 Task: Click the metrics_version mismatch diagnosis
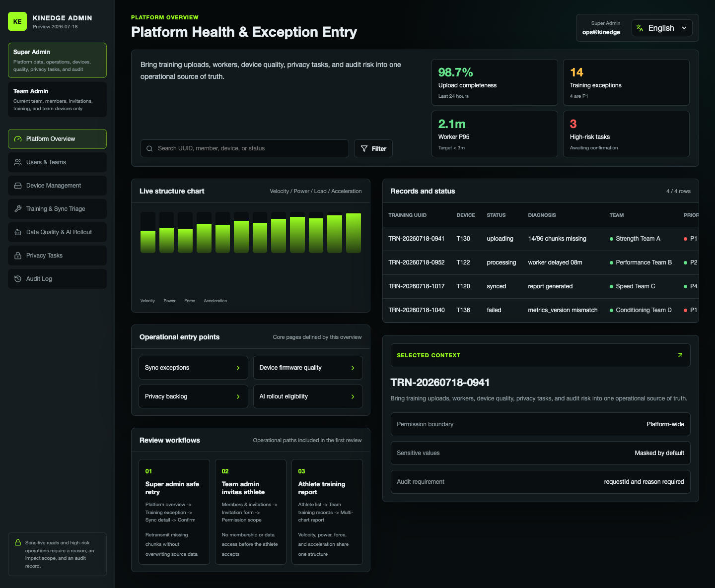[563, 310]
